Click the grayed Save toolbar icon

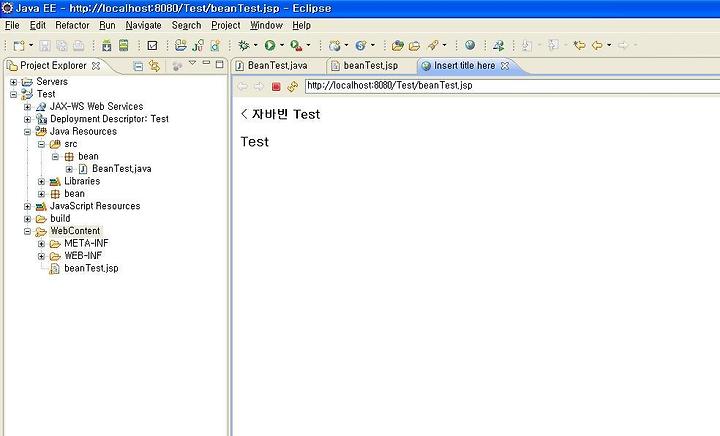click(45, 45)
